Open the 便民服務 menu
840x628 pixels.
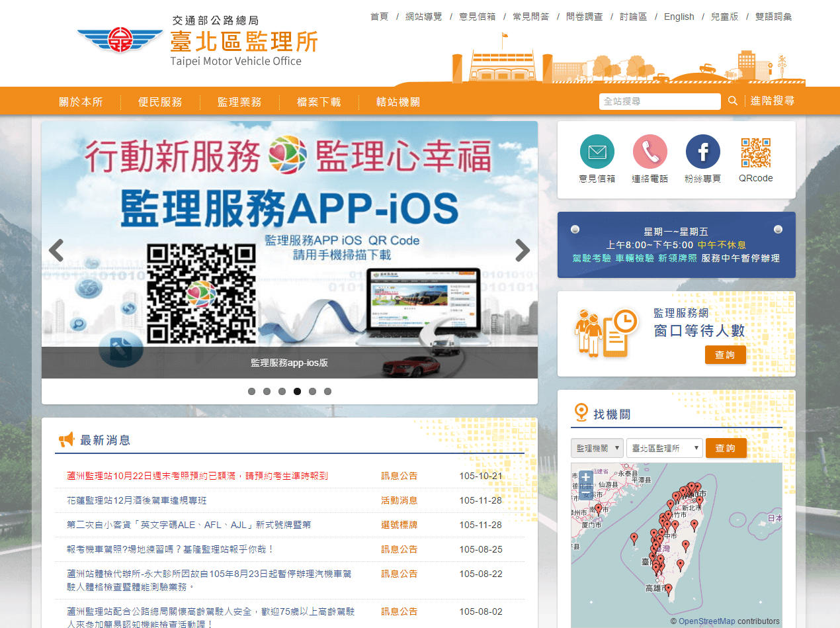click(160, 102)
